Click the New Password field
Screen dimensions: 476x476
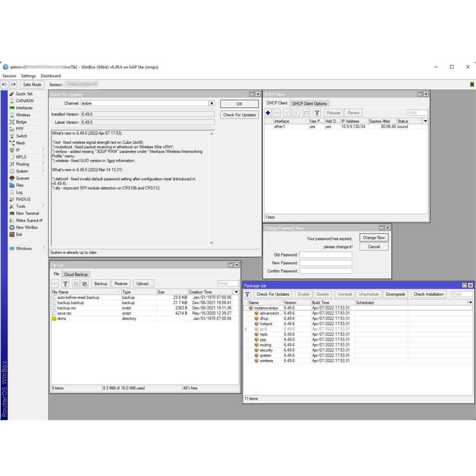pos(326,263)
